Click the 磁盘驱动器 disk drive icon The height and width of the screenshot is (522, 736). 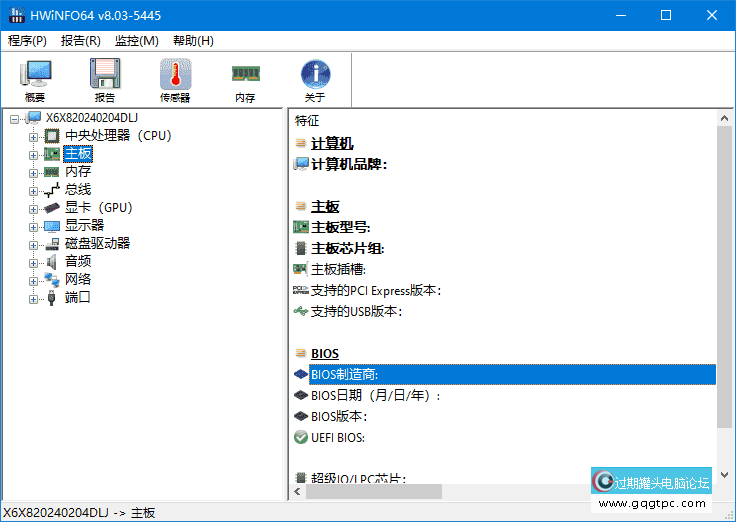click(x=52, y=243)
